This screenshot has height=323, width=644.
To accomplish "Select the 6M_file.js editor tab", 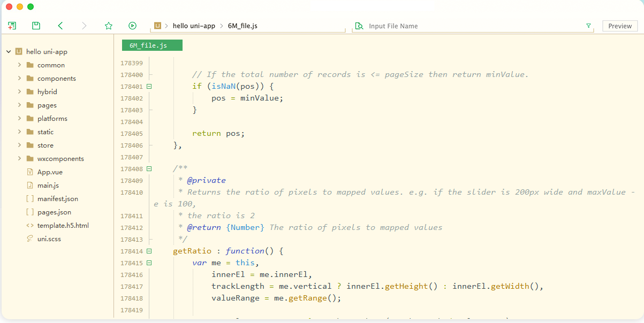I will pos(152,45).
